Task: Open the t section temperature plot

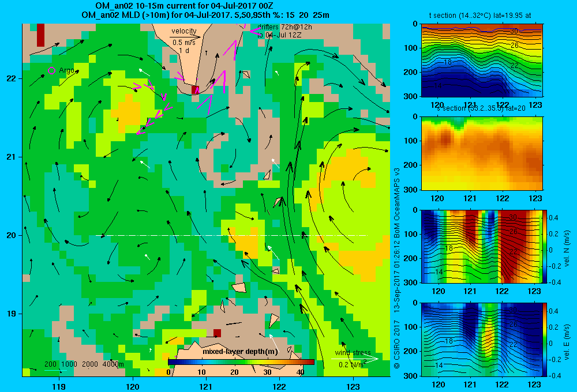Action: tap(482, 61)
